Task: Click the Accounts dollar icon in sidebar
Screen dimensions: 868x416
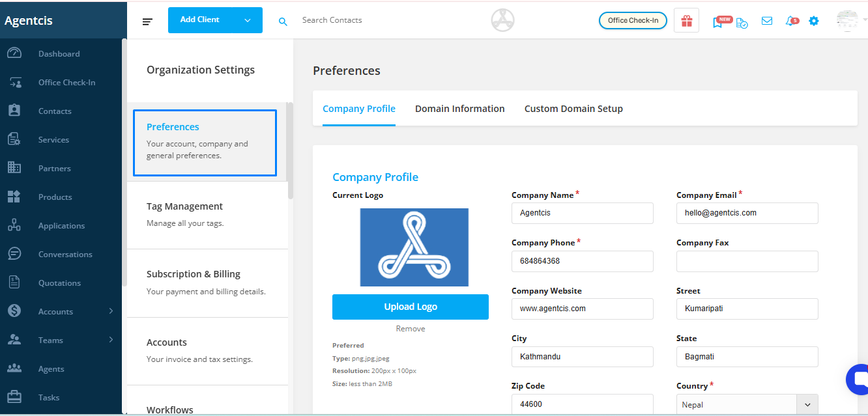Action: pos(14,311)
